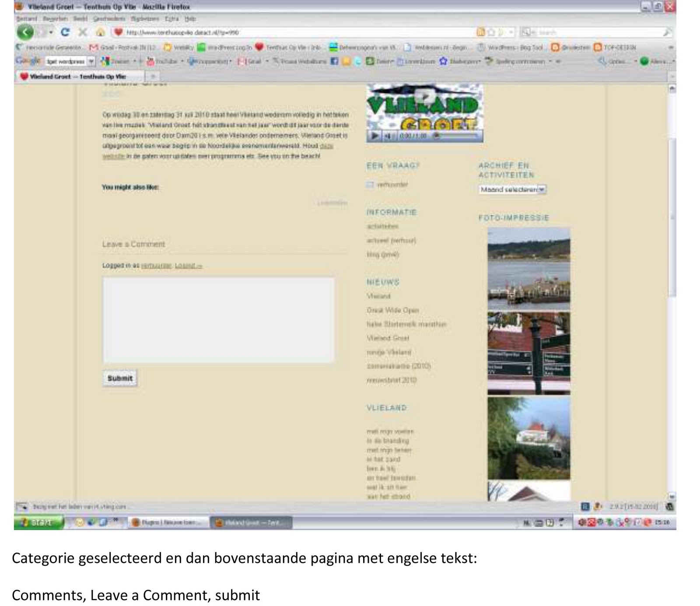This screenshot has width=700, height=606.
Task: Open the harbor photo thumbnail
Action: (x=529, y=268)
